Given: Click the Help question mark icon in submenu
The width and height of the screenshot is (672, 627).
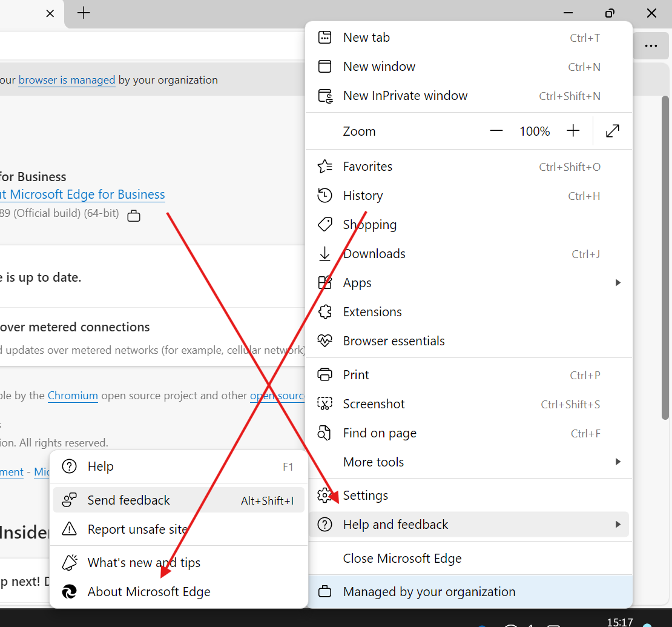Looking at the screenshot, I should click(70, 466).
